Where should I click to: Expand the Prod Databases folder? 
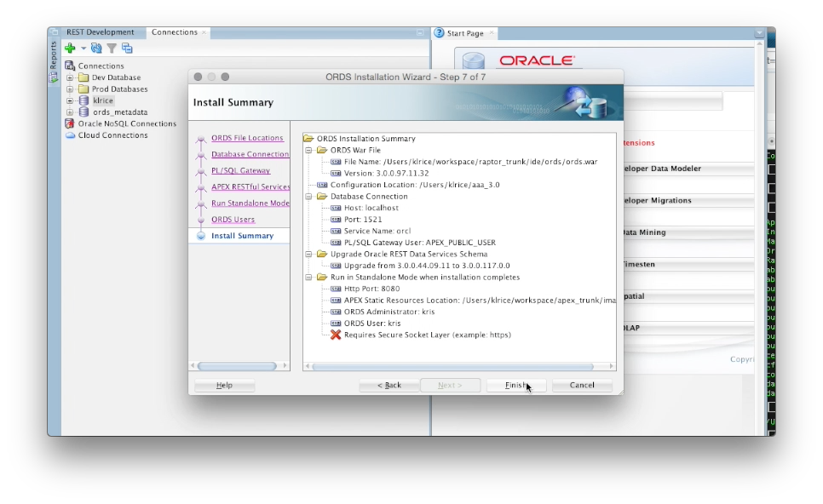[x=69, y=89]
